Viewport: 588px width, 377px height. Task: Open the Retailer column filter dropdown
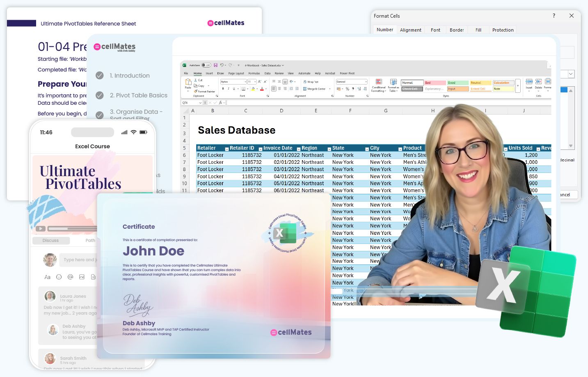point(227,149)
